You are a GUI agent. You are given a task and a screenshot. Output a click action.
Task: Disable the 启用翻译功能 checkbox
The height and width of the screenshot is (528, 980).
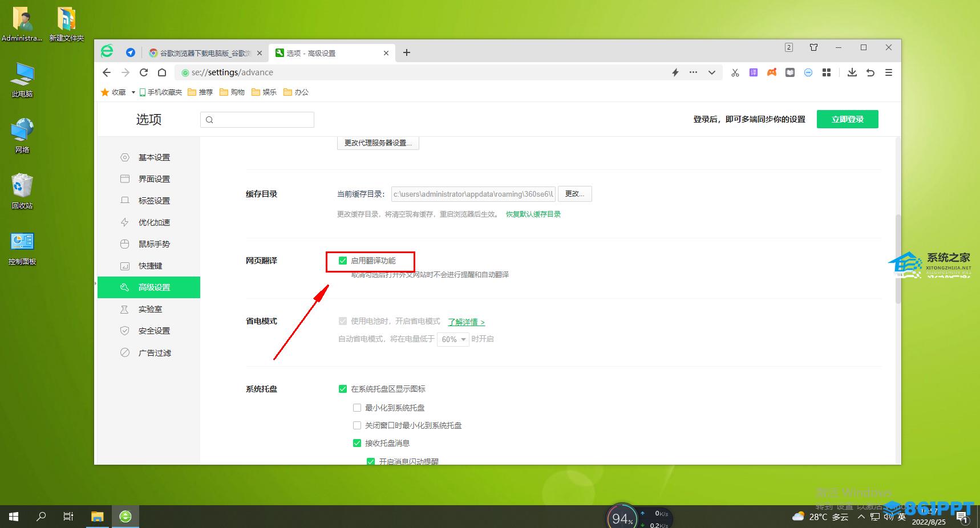(343, 261)
